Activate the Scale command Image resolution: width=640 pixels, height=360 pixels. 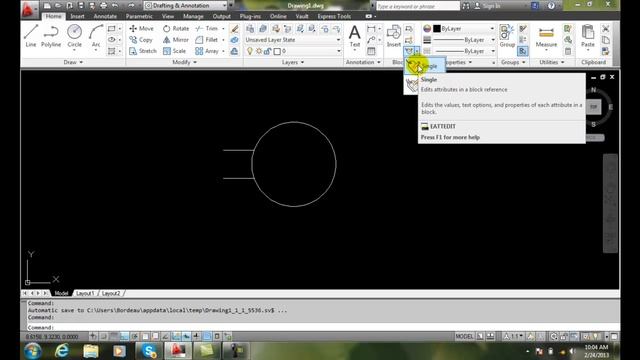[174, 51]
